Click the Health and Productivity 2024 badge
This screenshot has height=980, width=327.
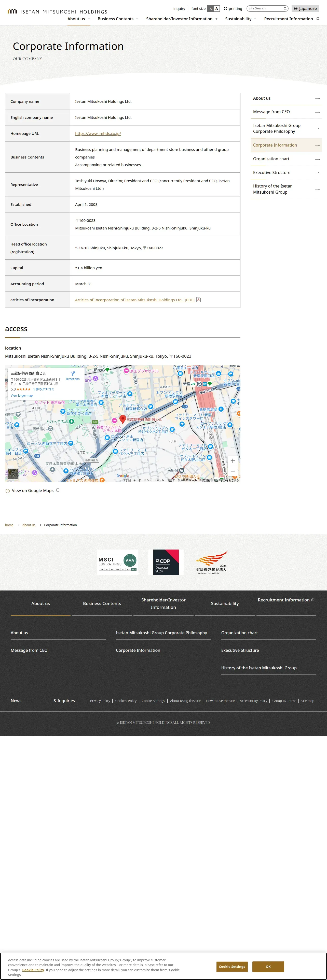212,562
